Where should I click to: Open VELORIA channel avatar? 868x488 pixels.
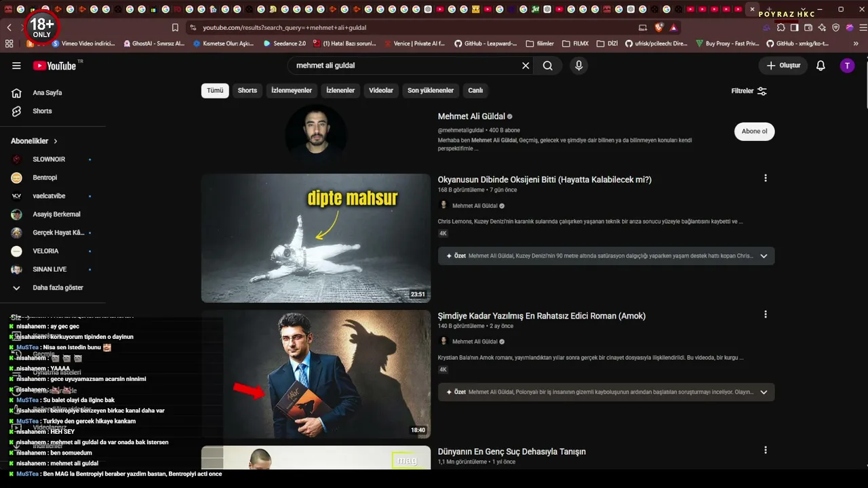tap(16, 251)
